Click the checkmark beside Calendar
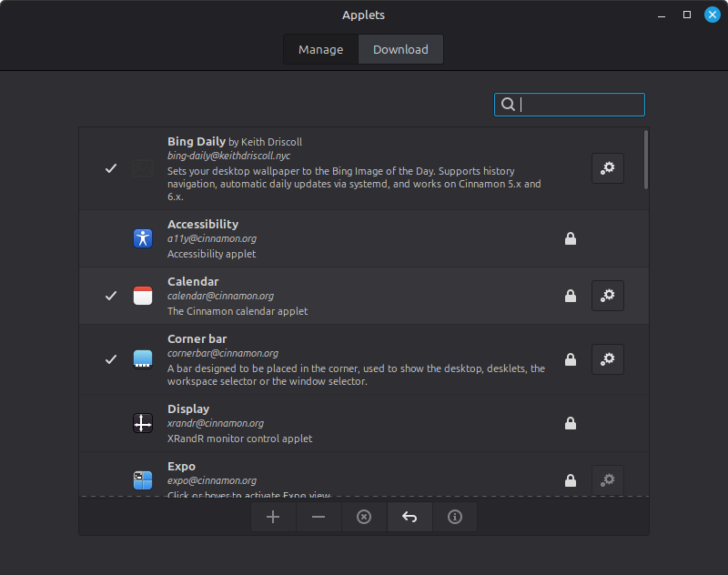The height and width of the screenshot is (575, 728). click(111, 296)
